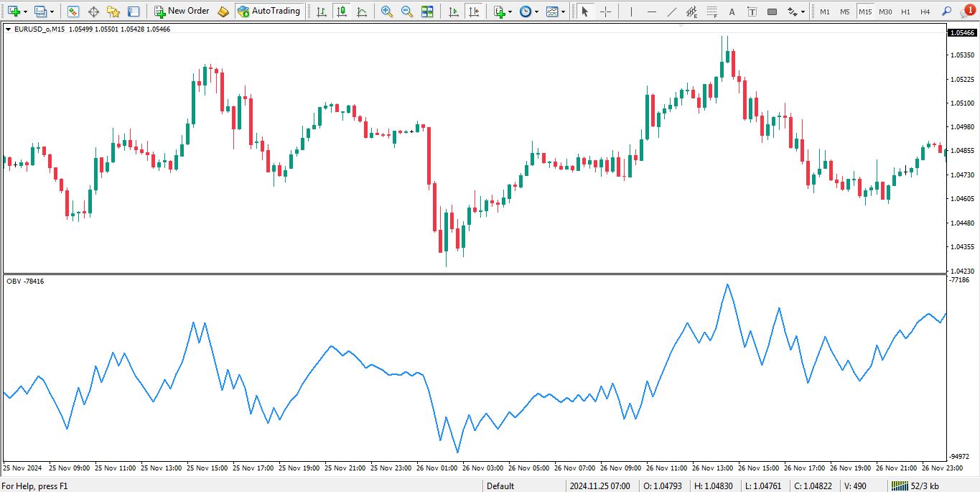Switch to M1 timeframe
The image size is (980, 492).
pyautogui.click(x=825, y=11)
